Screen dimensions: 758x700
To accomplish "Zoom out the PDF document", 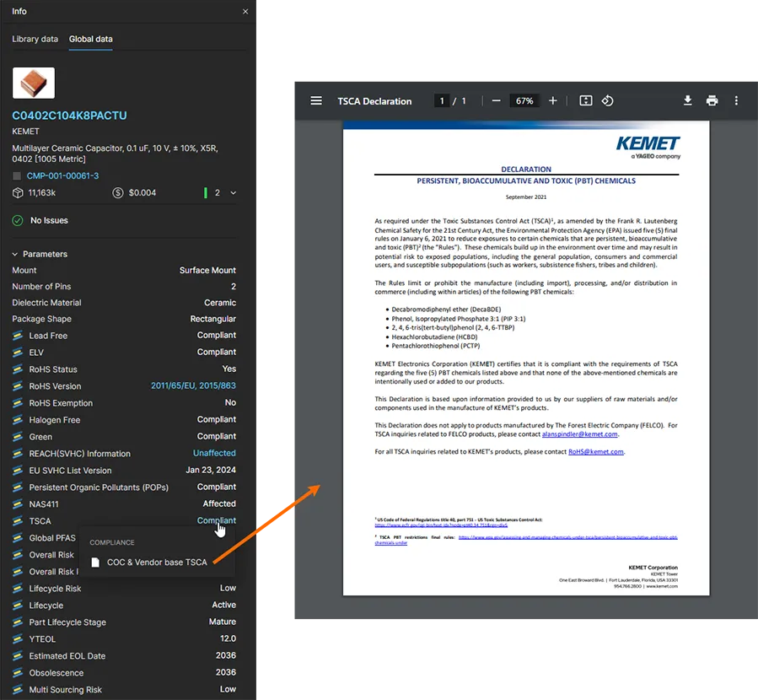I will click(496, 100).
